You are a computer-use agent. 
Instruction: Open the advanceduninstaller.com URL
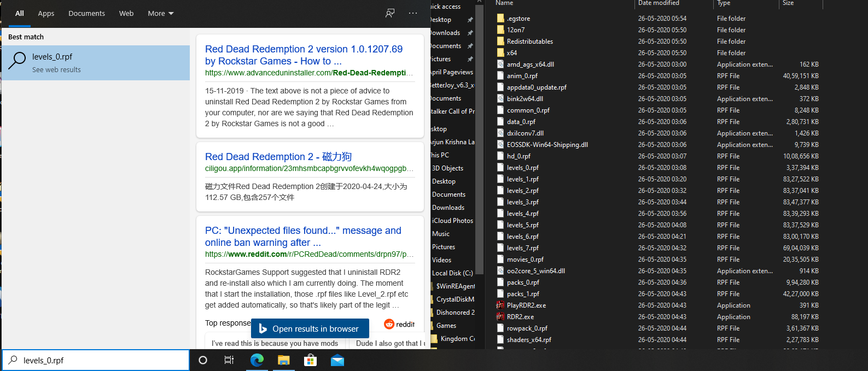coord(309,73)
